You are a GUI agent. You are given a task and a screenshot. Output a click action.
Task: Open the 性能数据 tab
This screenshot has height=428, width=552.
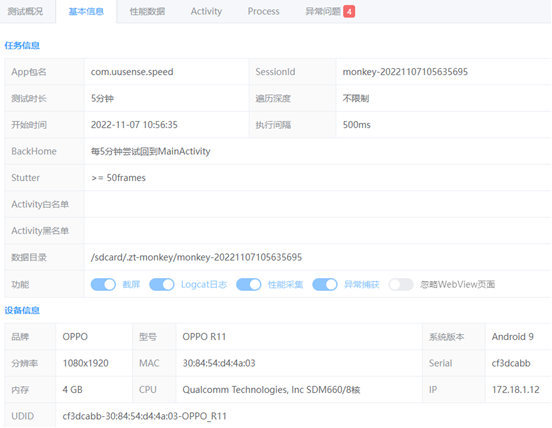tap(147, 11)
